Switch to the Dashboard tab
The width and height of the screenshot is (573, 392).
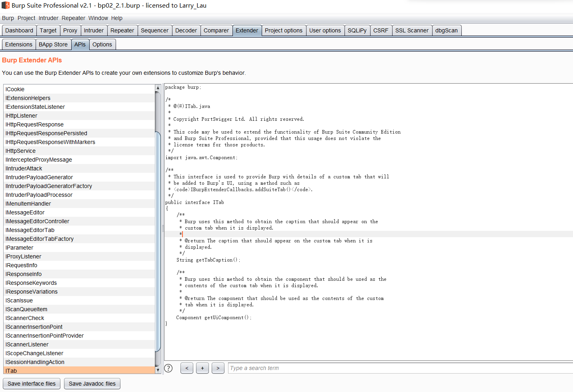click(x=19, y=30)
